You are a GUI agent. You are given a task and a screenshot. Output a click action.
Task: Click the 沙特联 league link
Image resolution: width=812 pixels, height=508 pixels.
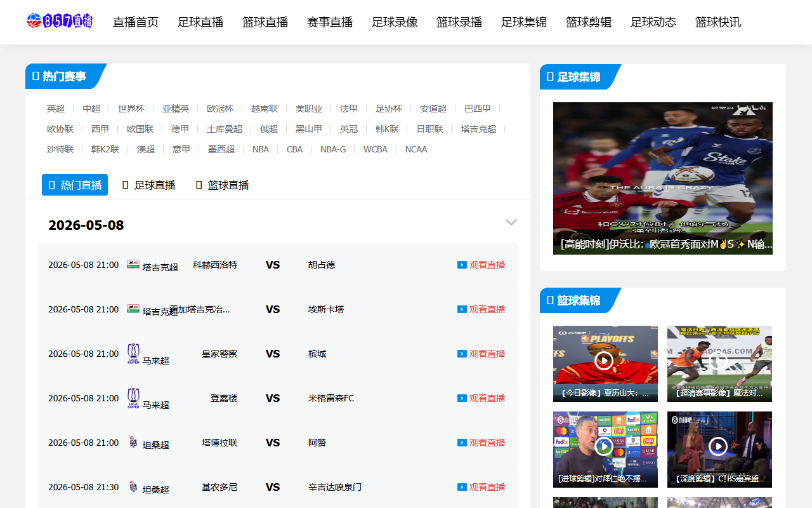pyautogui.click(x=60, y=149)
